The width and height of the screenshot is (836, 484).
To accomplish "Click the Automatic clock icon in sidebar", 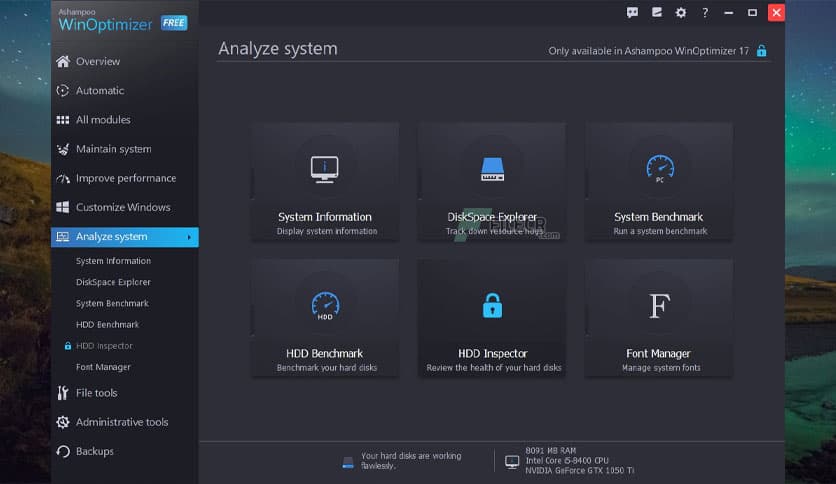I will pyautogui.click(x=63, y=91).
